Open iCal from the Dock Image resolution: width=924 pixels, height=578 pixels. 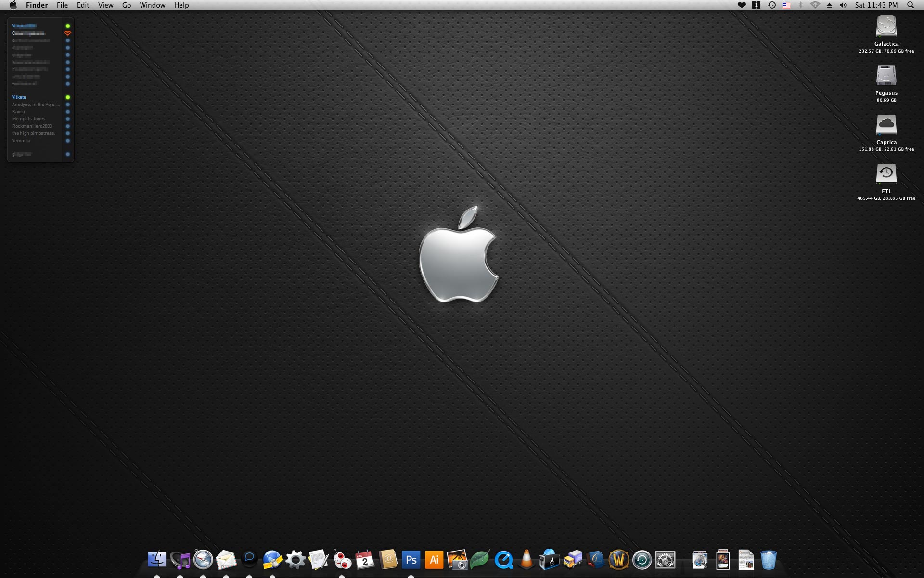(365, 560)
